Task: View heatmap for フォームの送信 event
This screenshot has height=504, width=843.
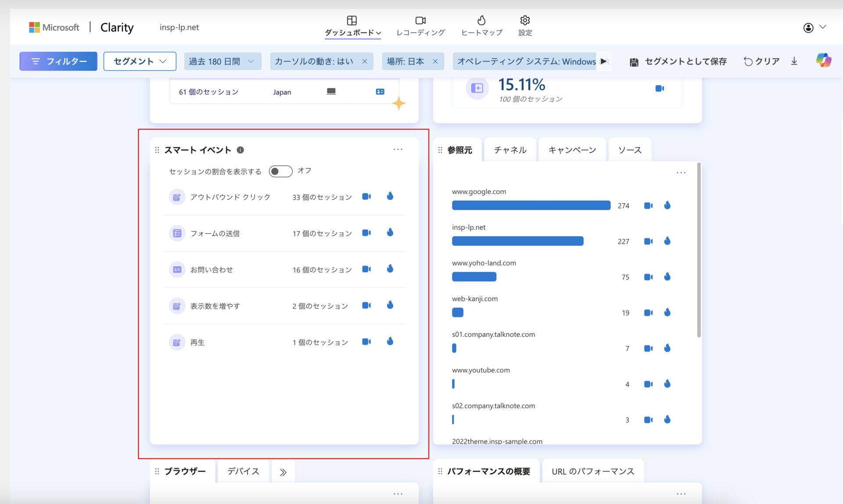Action: pos(390,233)
